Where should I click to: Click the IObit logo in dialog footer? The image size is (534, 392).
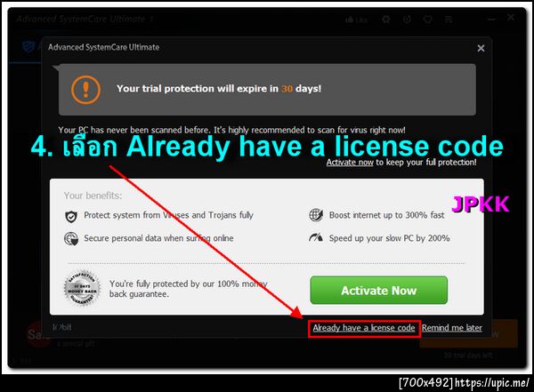pyautogui.click(x=61, y=327)
